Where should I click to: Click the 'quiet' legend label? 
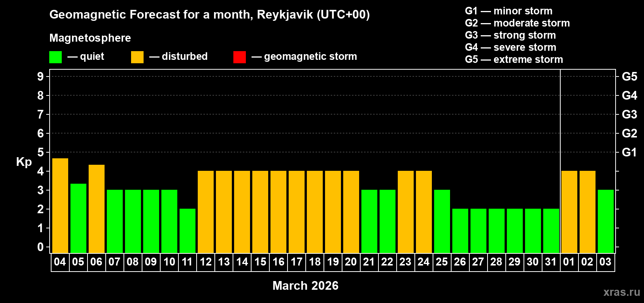point(92,56)
